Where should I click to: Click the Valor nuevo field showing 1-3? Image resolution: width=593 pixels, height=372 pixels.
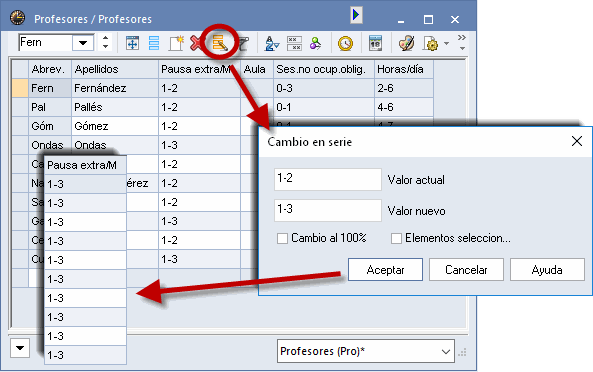pyautogui.click(x=328, y=210)
